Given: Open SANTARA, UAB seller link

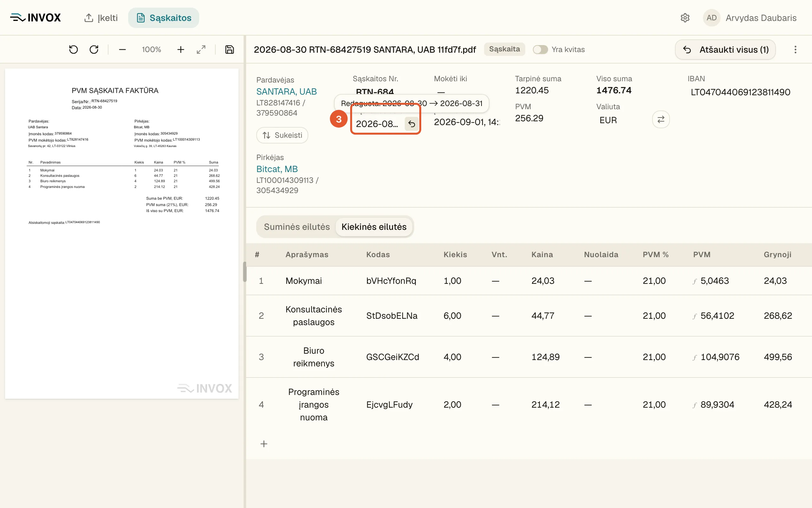Looking at the screenshot, I should coord(286,91).
